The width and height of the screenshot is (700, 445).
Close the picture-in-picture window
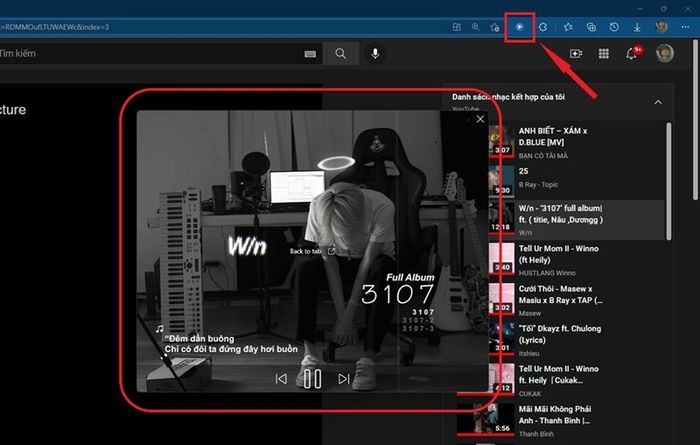pos(480,119)
